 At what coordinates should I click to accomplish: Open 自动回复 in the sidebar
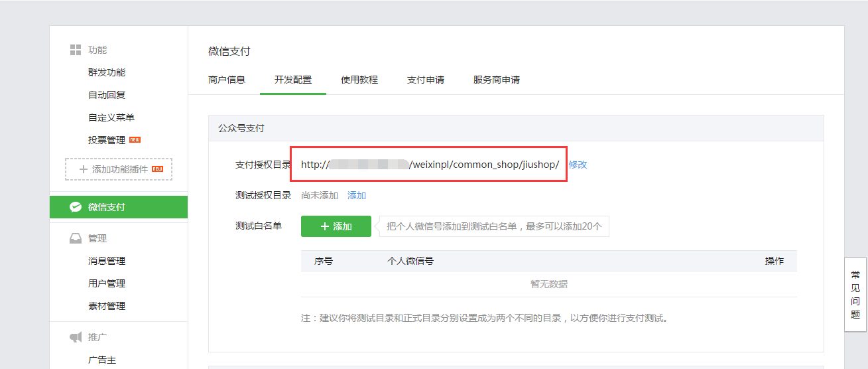point(106,95)
